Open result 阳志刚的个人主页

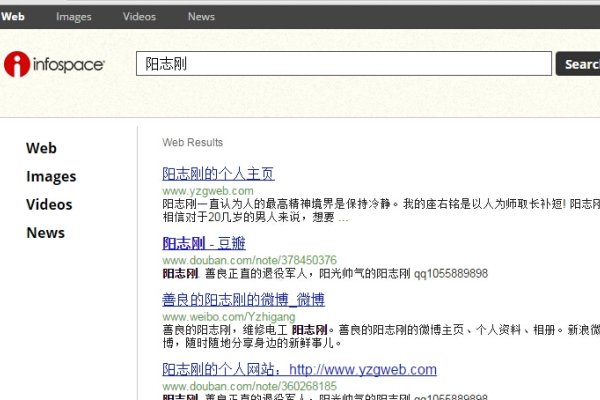[218, 174]
